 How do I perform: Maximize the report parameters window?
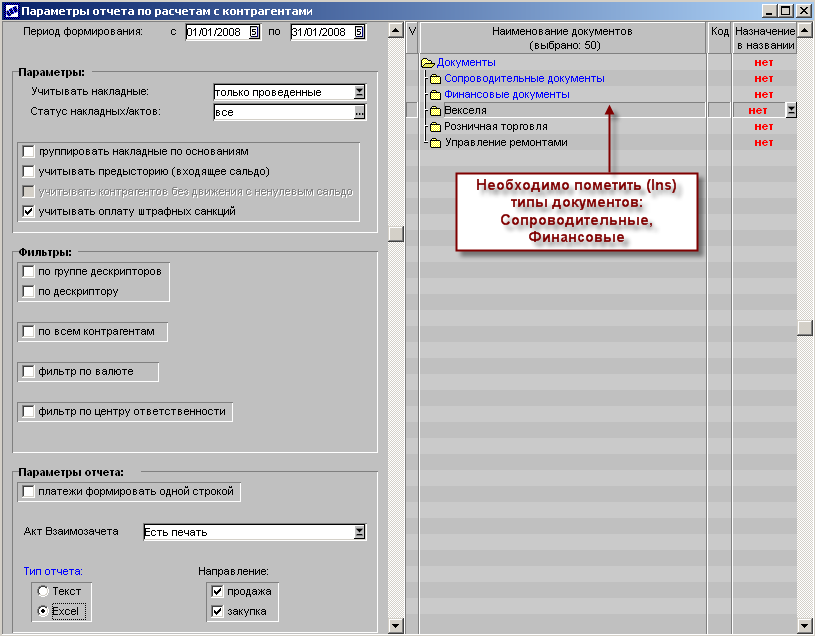786,10
